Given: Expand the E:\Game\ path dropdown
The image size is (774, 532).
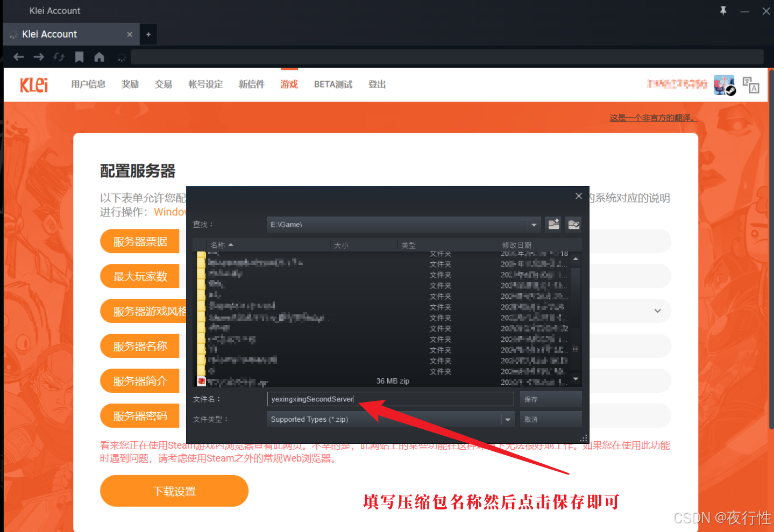Looking at the screenshot, I should click(534, 225).
